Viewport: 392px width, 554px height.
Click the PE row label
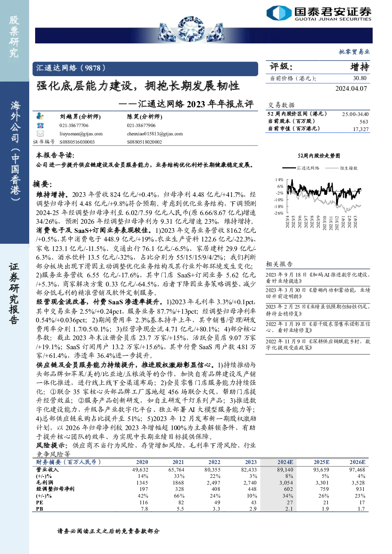(x=39, y=502)
